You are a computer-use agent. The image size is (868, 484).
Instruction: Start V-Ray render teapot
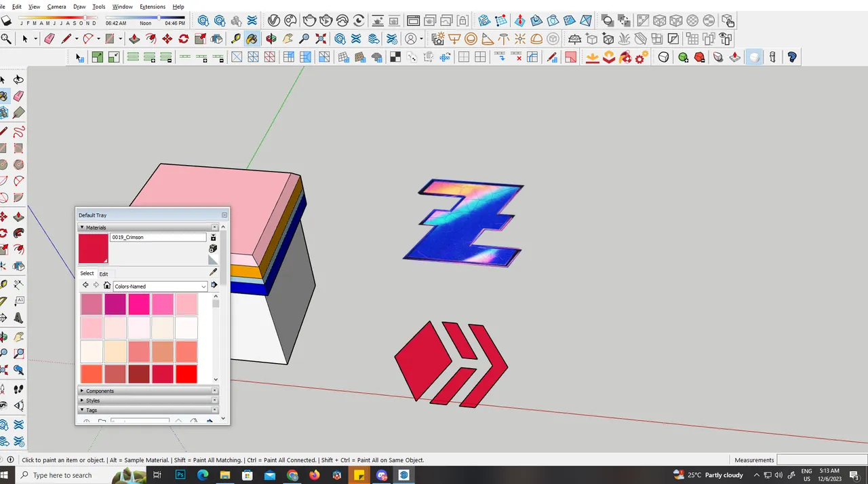point(309,20)
